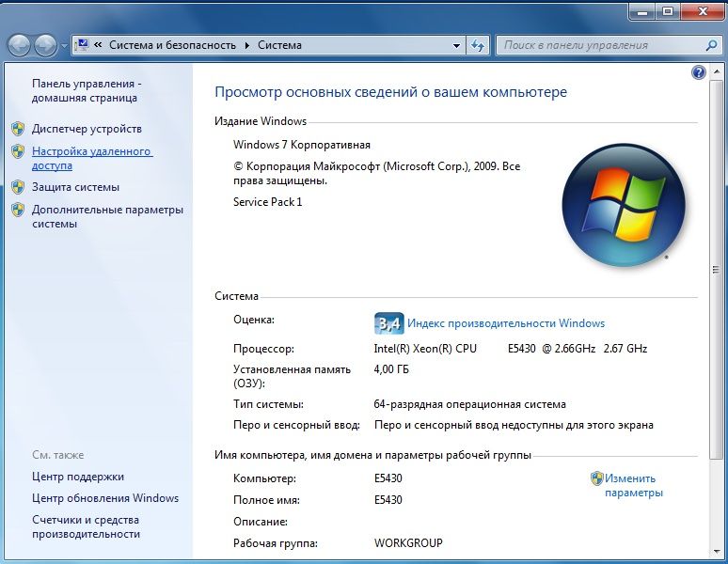Close the System window
This screenshot has height=564, width=728.
703,11
